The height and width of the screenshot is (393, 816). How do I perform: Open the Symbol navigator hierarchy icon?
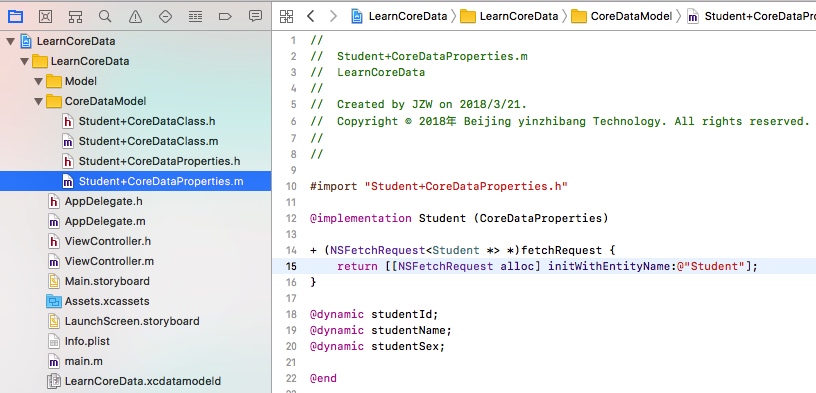click(75, 17)
